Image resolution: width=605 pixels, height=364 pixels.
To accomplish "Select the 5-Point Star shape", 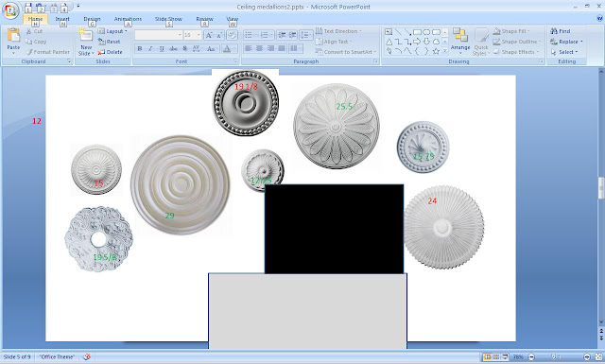I will (436, 51).
